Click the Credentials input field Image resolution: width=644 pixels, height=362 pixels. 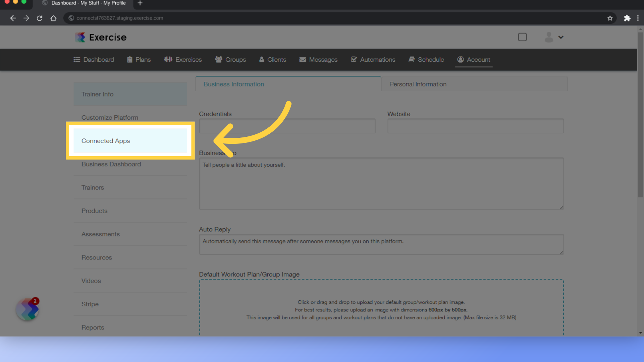click(x=287, y=126)
